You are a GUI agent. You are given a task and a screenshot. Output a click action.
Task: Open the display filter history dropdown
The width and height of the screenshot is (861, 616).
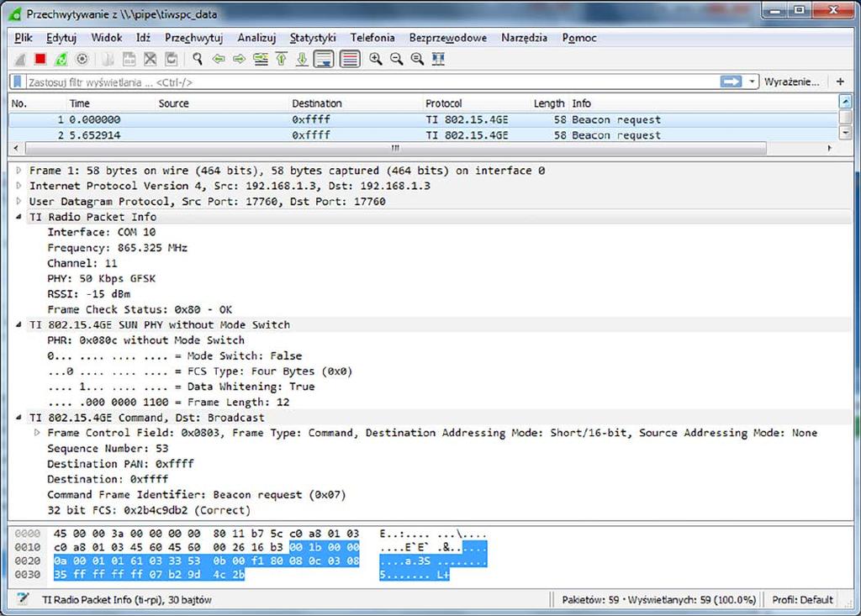pyautogui.click(x=752, y=82)
